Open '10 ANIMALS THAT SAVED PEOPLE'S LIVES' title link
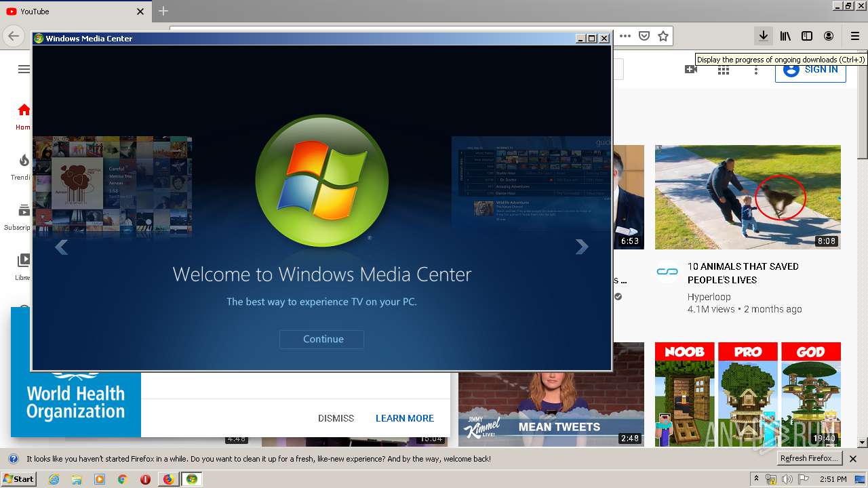This screenshot has height=488, width=868. [x=743, y=273]
